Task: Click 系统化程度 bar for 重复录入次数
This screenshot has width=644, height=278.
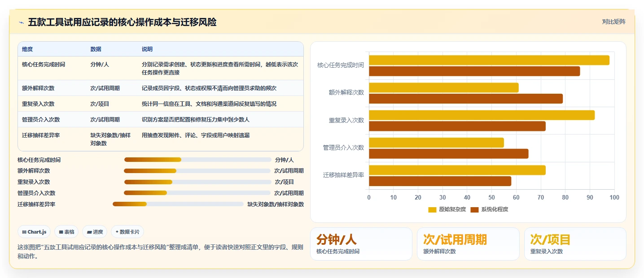Action: [457, 126]
